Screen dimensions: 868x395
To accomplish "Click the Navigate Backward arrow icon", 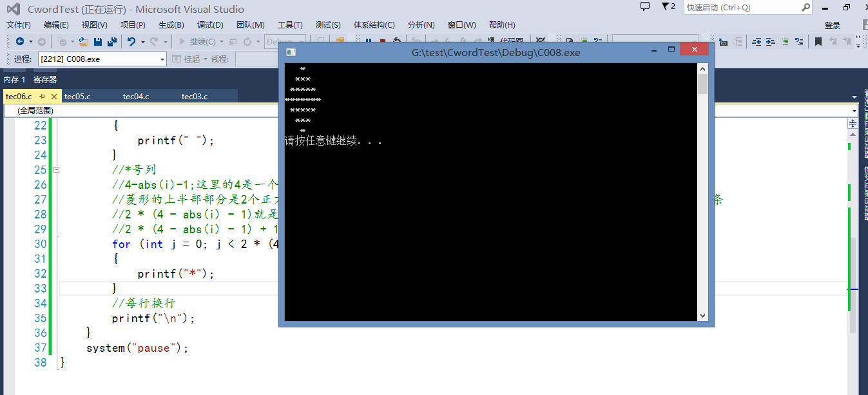I will coord(20,41).
